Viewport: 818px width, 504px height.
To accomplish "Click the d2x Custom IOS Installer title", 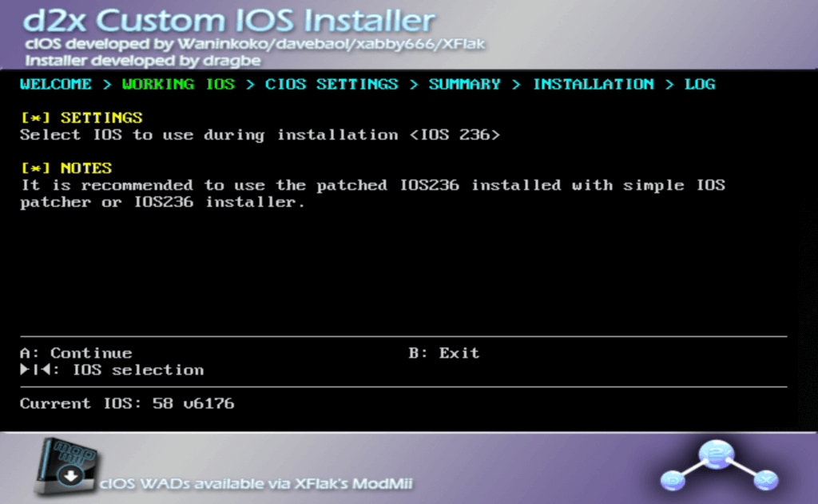I will coord(229,21).
